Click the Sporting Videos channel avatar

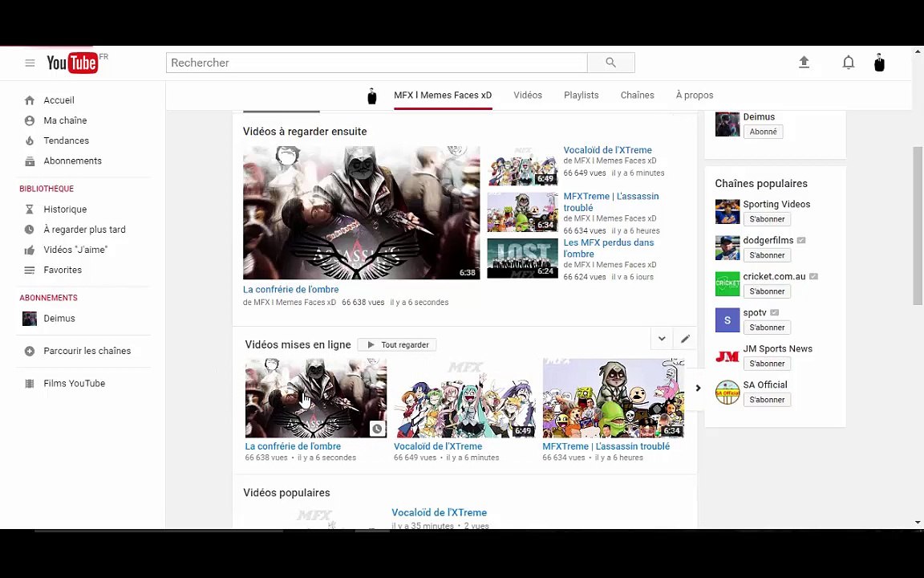727,212
